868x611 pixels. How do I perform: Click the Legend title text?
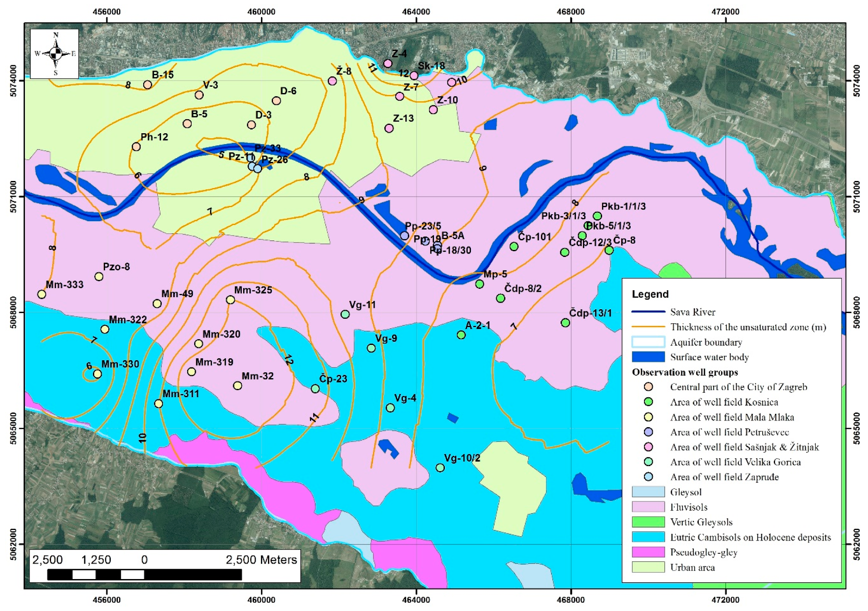(x=650, y=294)
